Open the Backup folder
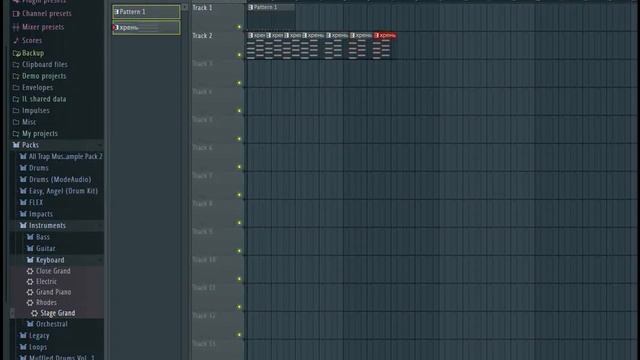This screenshot has height=360, width=640. 28,53
